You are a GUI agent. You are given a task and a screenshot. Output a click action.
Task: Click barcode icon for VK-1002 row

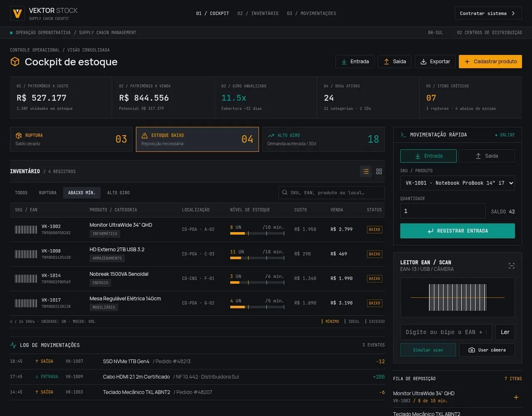click(26, 230)
